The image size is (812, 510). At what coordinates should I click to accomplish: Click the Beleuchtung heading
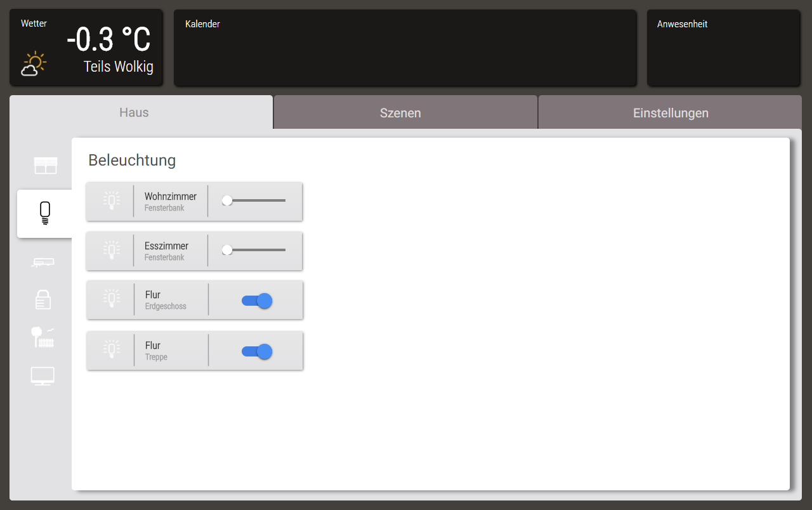pos(132,160)
